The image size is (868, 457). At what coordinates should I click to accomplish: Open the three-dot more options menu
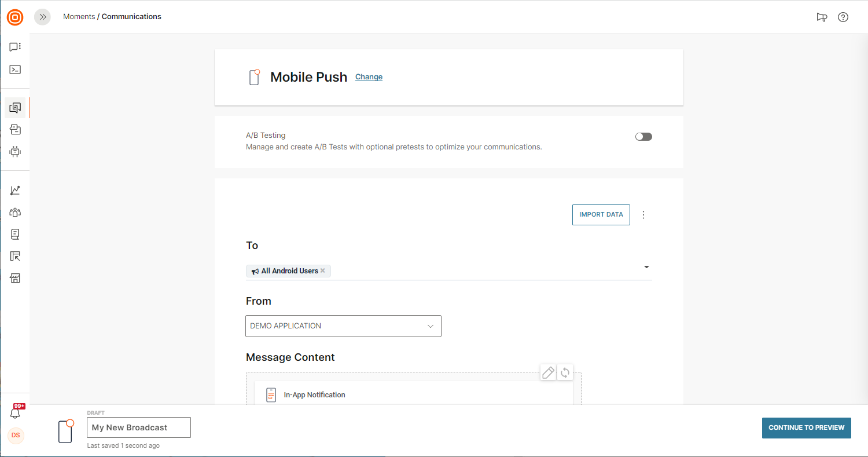pos(643,215)
